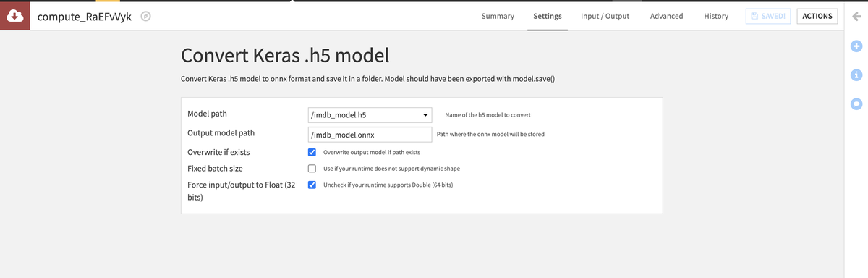Click the Output model path label

(221, 133)
